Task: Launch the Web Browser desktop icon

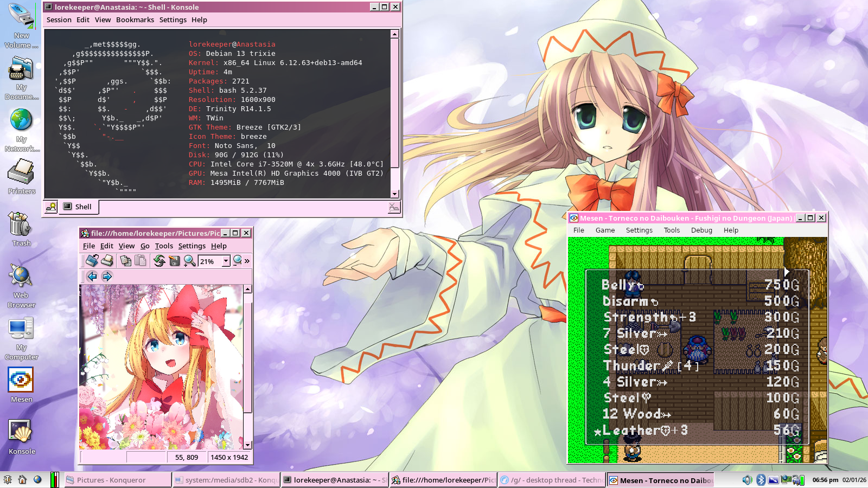Action: click(x=21, y=286)
